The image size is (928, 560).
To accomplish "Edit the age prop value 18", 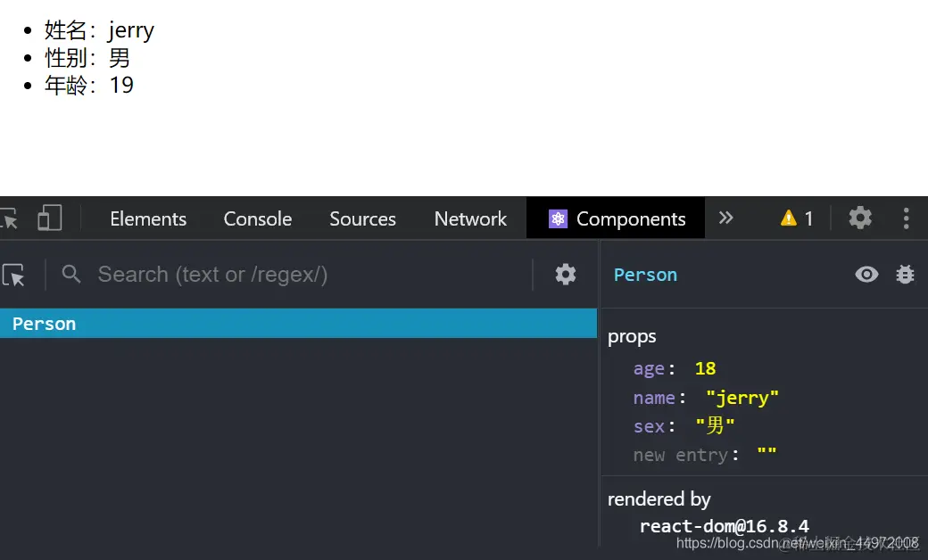I will click(705, 368).
